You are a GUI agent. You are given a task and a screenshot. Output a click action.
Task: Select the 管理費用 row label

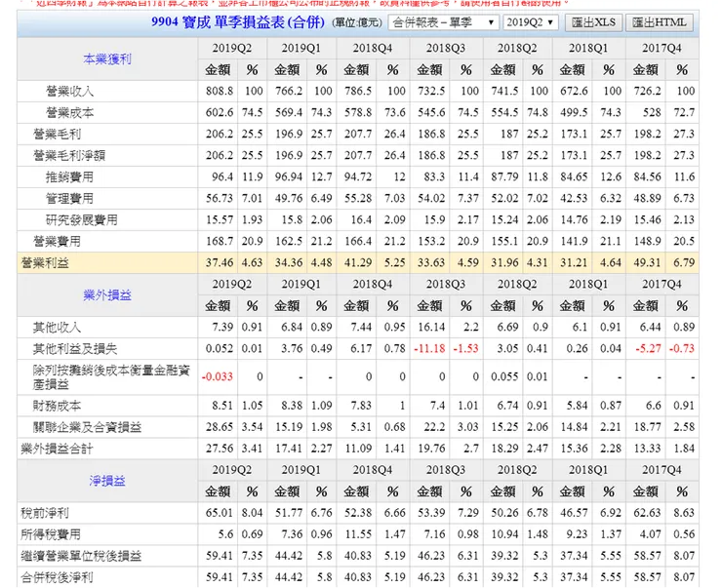(x=70, y=198)
